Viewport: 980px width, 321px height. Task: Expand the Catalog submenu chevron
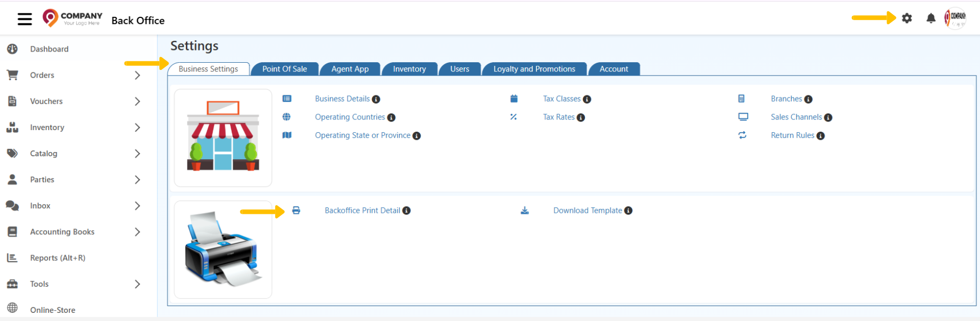[137, 153]
